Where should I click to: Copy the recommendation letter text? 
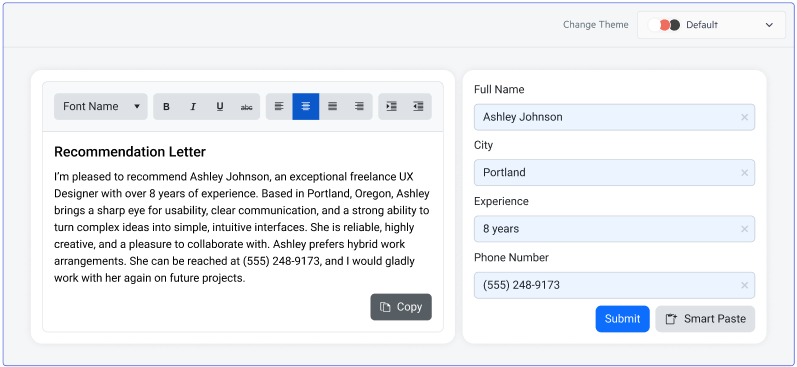[x=401, y=307]
